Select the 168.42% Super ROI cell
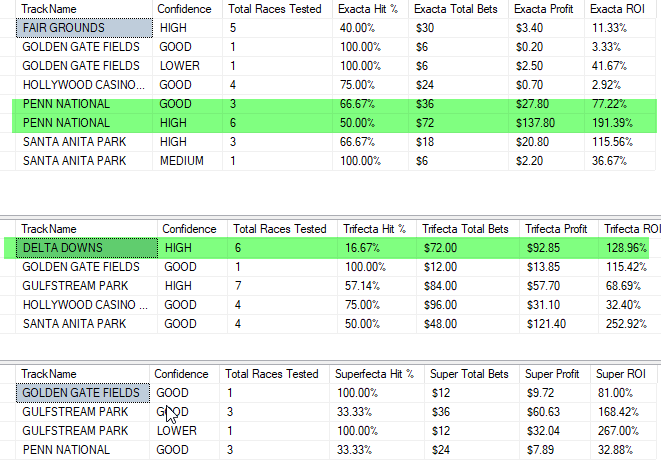This screenshot has width=661, height=462. pyautogui.click(x=623, y=412)
